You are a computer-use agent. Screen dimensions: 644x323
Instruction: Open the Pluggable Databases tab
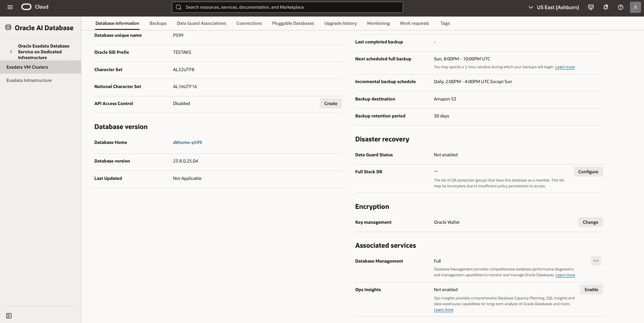293,23
